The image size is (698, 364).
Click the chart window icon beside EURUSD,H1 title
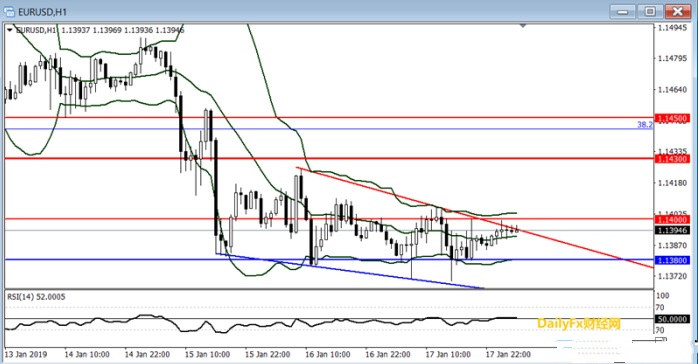[x=9, y=12]
